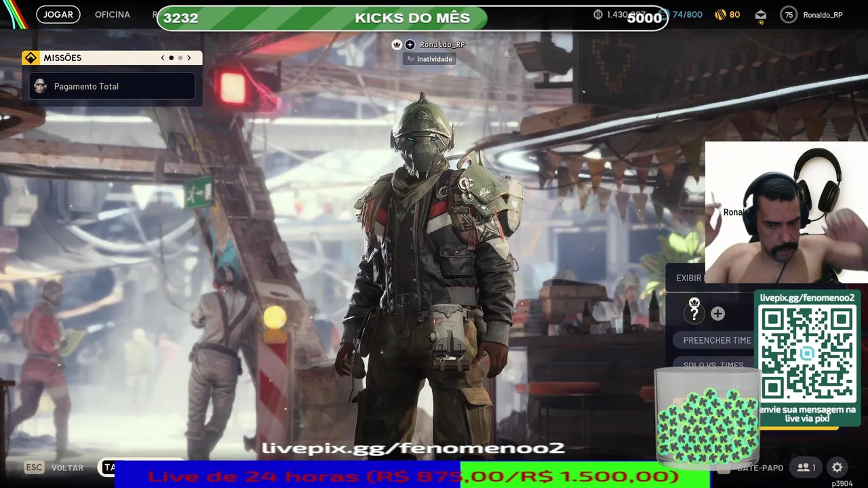
Task: Click the streamer webcam overlay
Action: click(x=787, y=212)
